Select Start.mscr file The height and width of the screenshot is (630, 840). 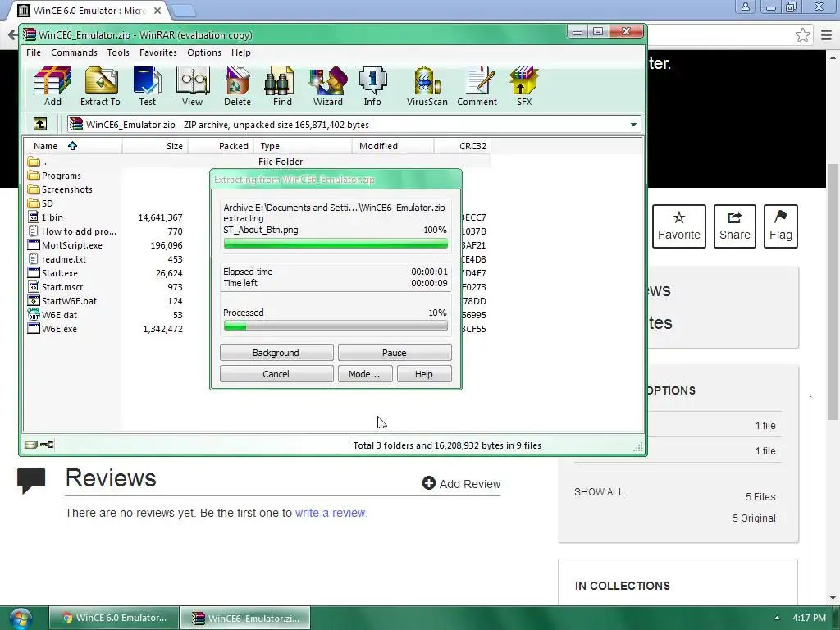(55, 287)
